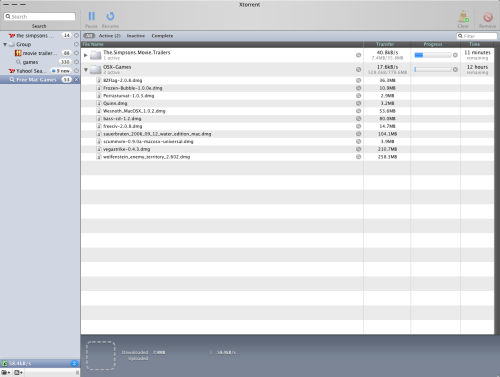Select the B2Flag-2.0.8.dmg file

click(123, 80)
